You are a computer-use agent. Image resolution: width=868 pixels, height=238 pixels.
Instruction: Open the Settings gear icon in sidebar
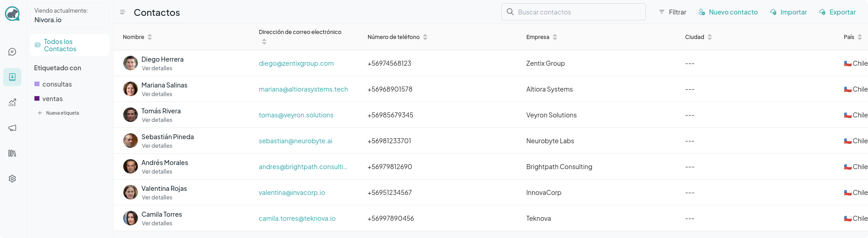[12, 179]
